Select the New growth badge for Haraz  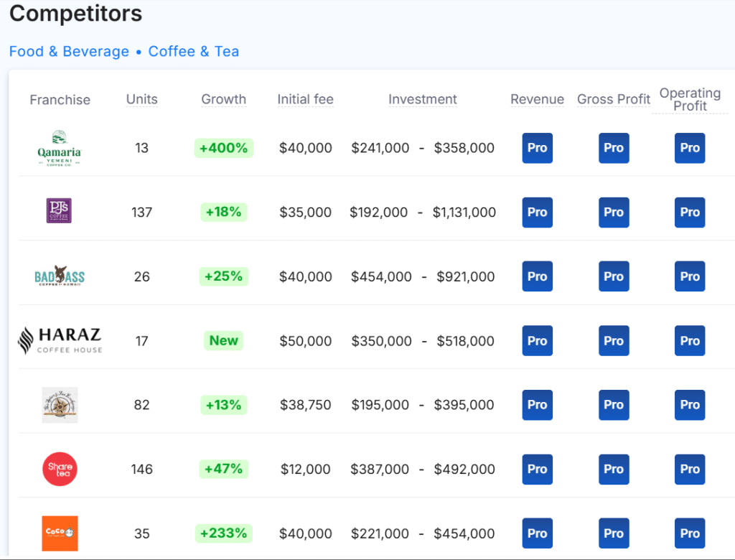(x=224, y=340)
